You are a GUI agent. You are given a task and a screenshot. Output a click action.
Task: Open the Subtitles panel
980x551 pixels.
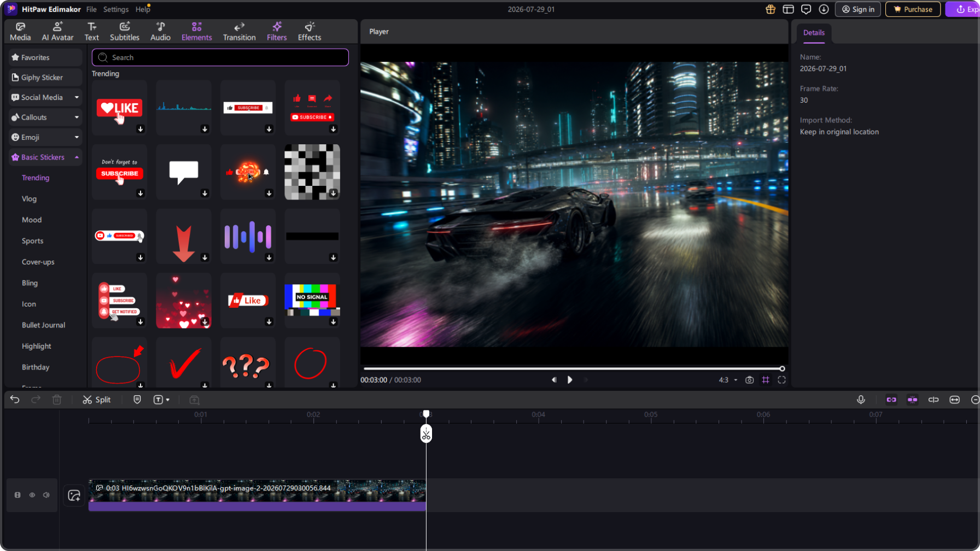(125, 32)
